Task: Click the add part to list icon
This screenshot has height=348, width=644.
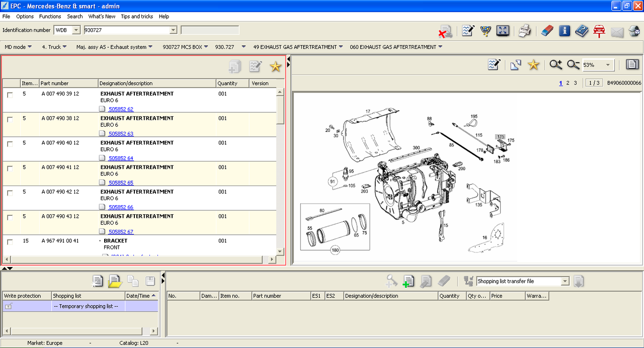Action: click(x=409, y=281)
